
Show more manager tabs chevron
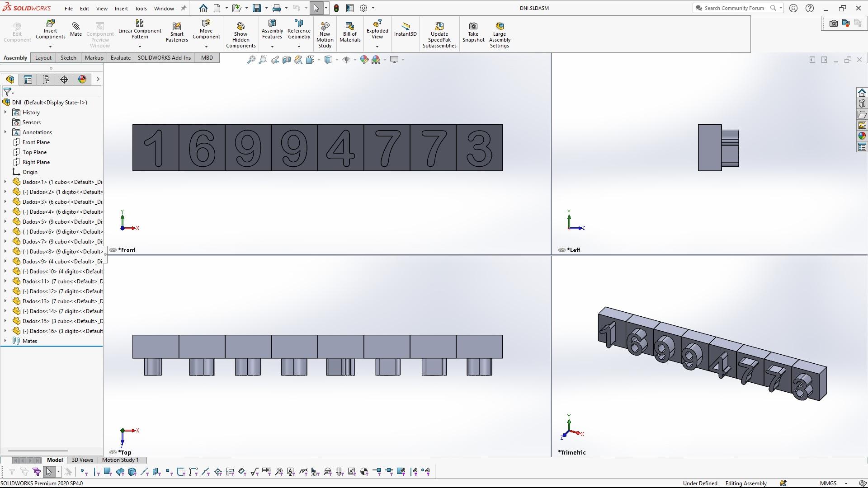pos(98,80)
